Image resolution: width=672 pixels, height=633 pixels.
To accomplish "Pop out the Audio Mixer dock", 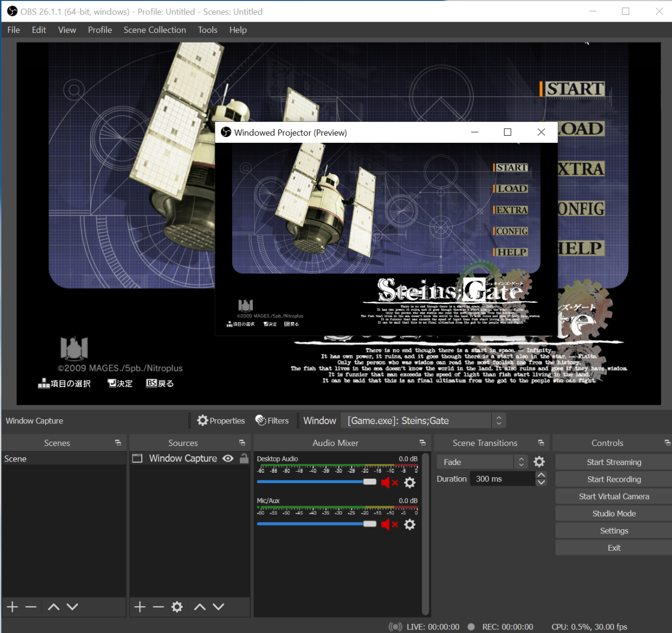I will pos(422,443).
